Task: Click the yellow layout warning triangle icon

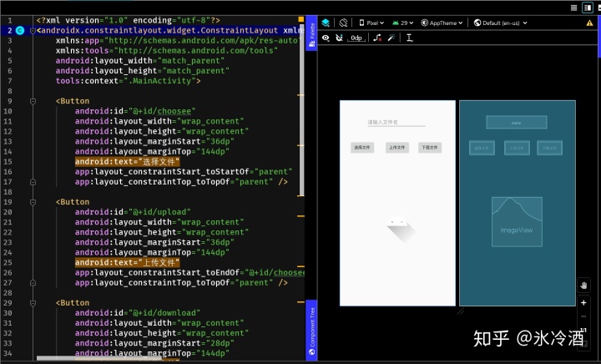Action: pyautogui.click(x=589, y=23)
